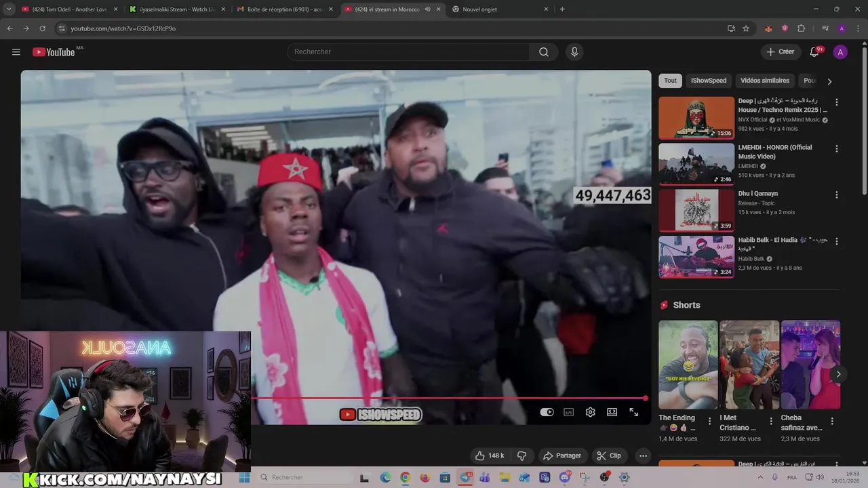This screenshot has width=868, height=488.
Task: Open the NVX Official channel link
Action: click(753, 120)
